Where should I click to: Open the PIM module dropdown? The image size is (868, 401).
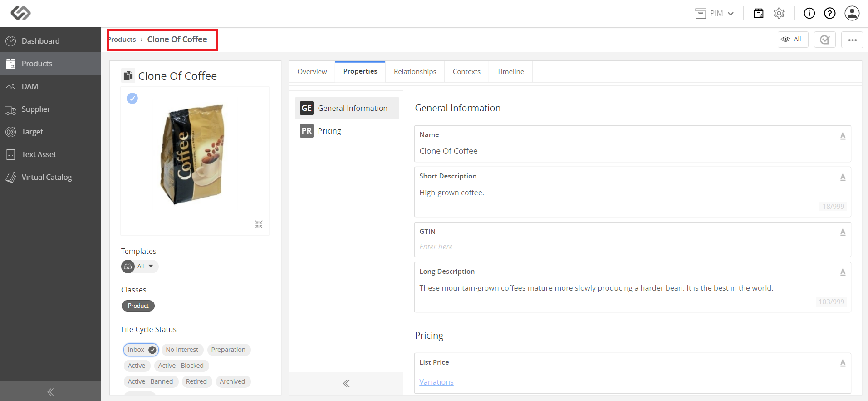pos(715,13)
